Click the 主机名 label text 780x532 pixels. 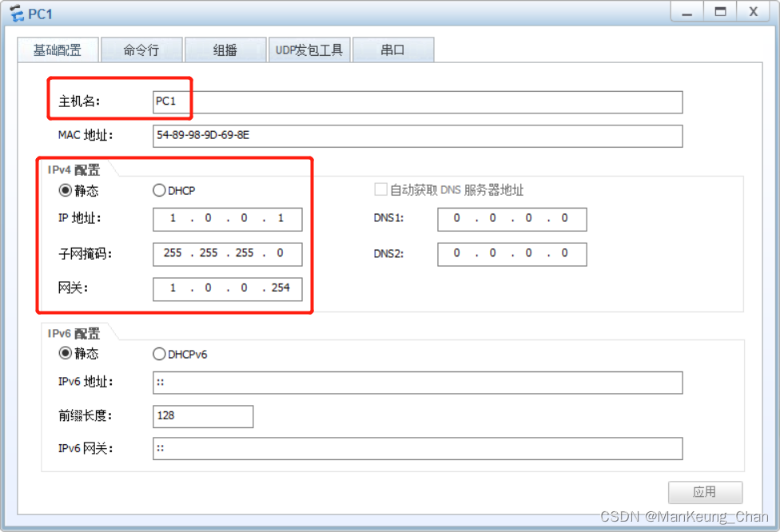79,101
